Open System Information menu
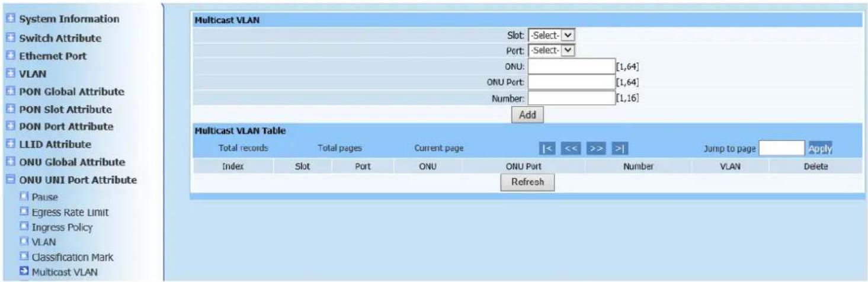This screenshot has height=282, width=868. 69,19
